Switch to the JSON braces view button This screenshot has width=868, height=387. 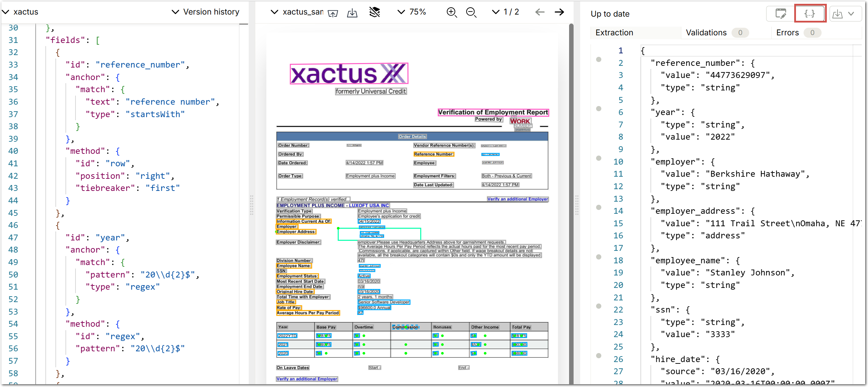[x=809, y=14]
